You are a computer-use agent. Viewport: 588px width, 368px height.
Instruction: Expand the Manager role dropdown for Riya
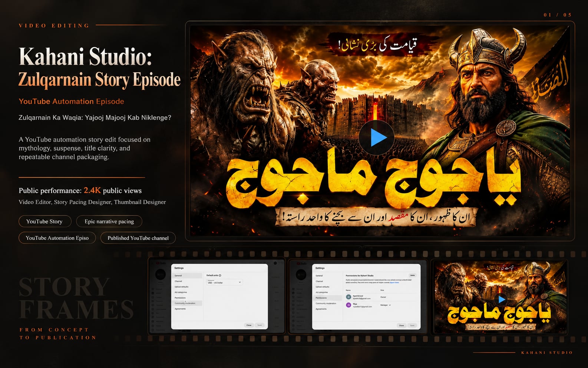pyautogui.click(x=386, y=305)
